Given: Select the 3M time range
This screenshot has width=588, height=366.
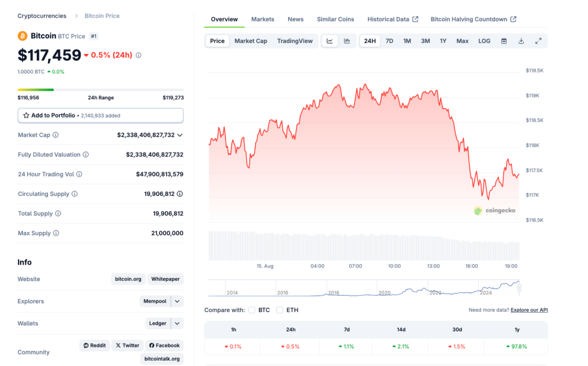Looking at the screenshot, I should (425, 41).
